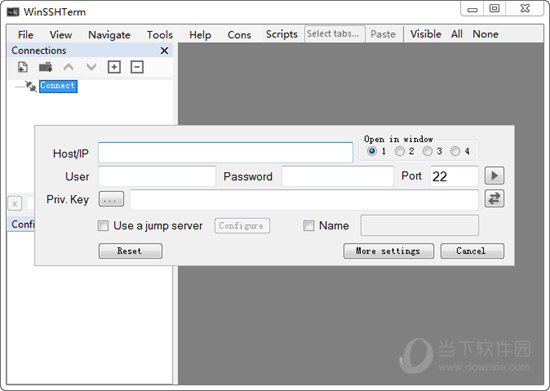Viewport: 550px width, 391px height.
Task: Click the new folder icon in Connections toolbar
Action: pos(46,67)
